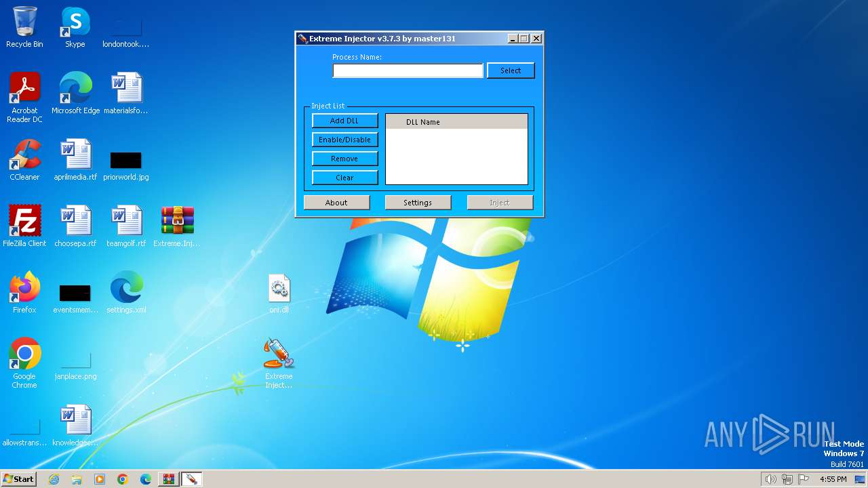This screenshot has width=868, height=488.
Task: Switch to Extreme Injector taskbar button
Action: (x=191, y=479)
